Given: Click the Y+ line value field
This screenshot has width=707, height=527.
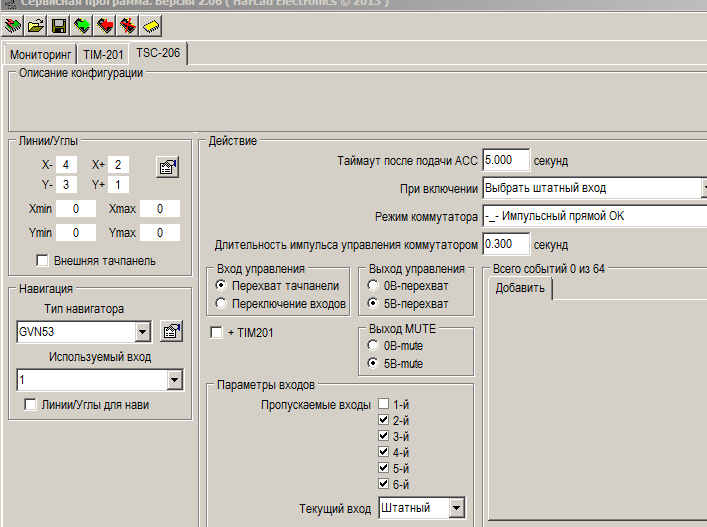Looking at the screenshot, I should (118, 184).
